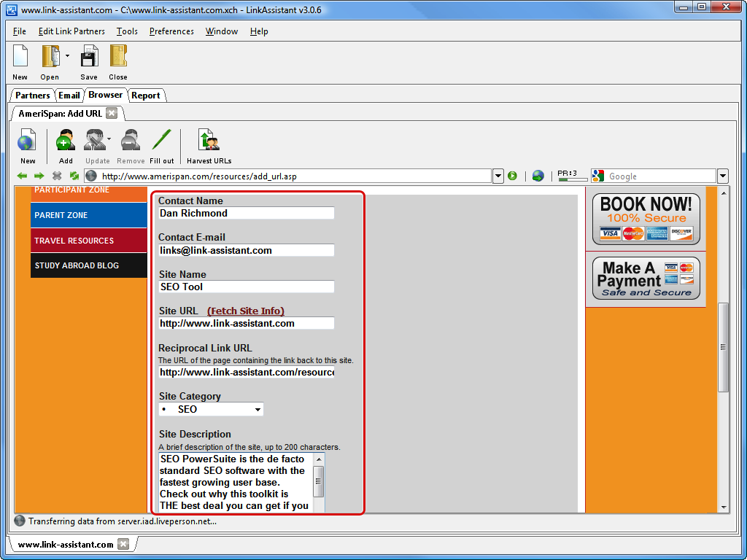Switch to the Partners tab
The width and height of the screenshot is (747, 560).
(x=32, y=96)
